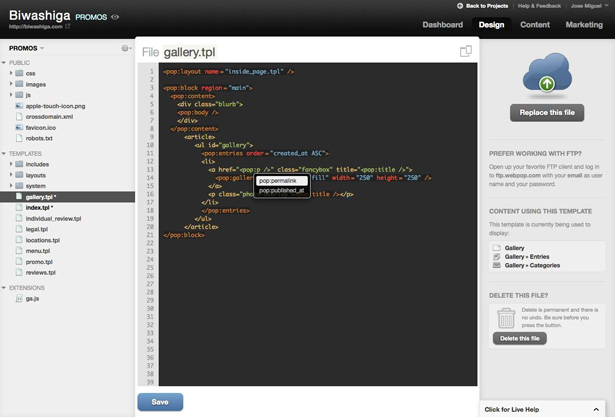
Task: Click the ga.js script file icon
Action: point(19,299)
